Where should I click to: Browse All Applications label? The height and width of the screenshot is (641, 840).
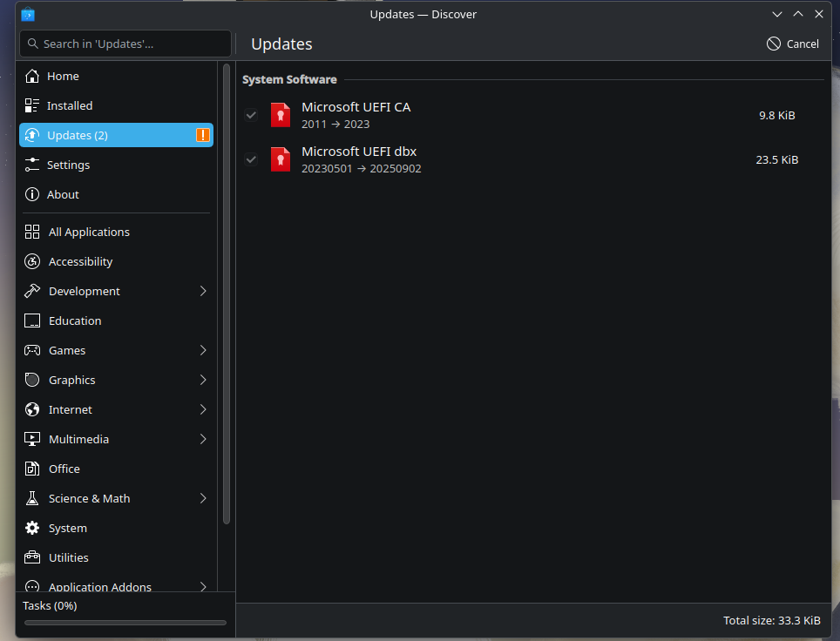coord(89,232)
